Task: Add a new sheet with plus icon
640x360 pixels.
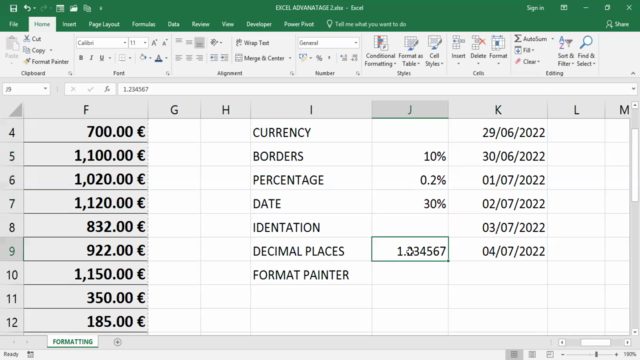Action: (118, 342)
